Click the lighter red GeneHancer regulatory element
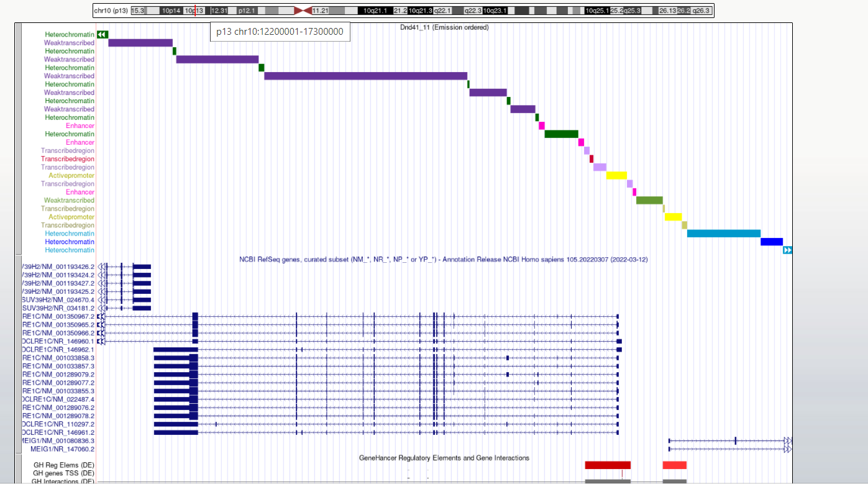Viewport: 868px width, 484px height. click(675, 465)
